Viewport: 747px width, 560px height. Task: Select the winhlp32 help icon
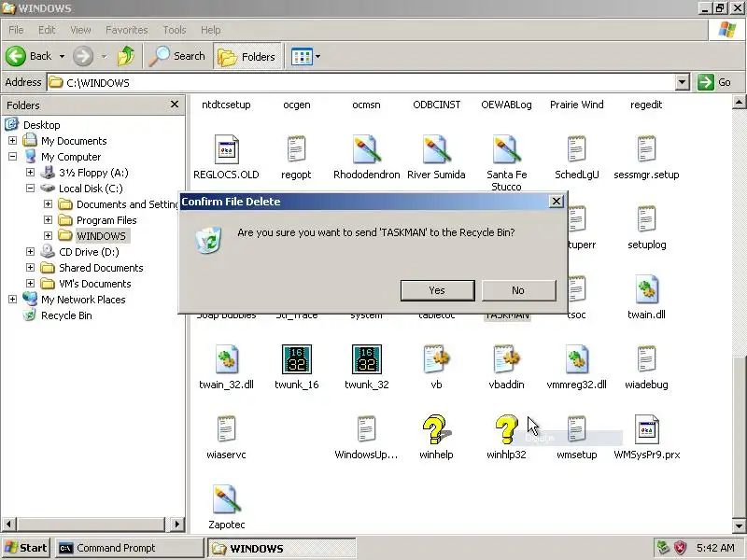click(x=506, y=429)
